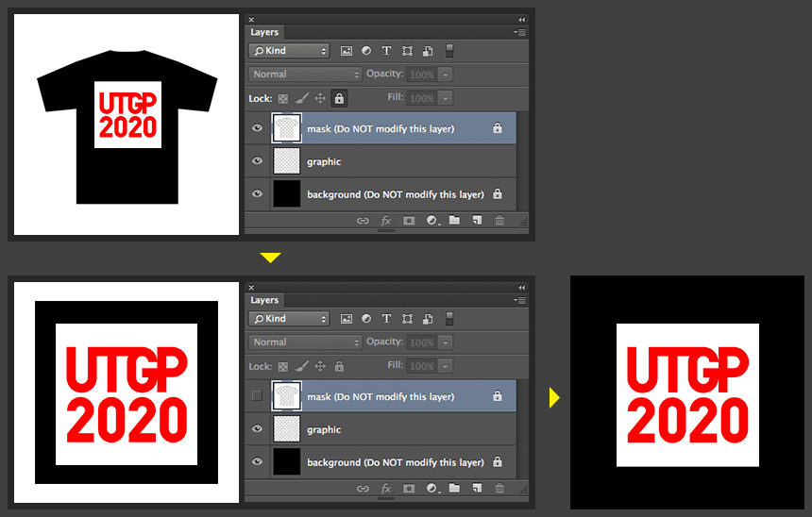Delete the layer via the trash icon in the bottom panel
This screenshot has width=812, height=517.
[x=499, y=489]
